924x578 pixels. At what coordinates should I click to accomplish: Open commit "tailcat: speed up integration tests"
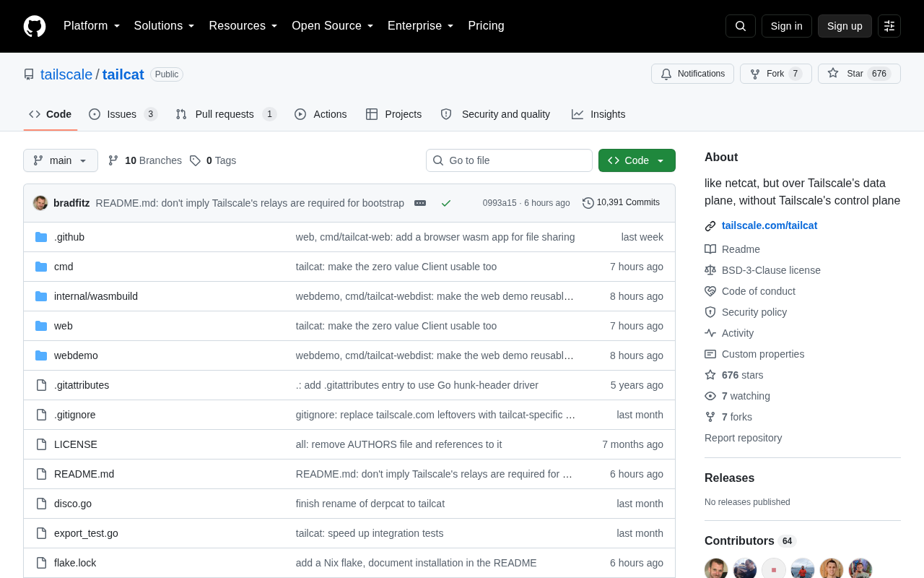tap(370, 533)
